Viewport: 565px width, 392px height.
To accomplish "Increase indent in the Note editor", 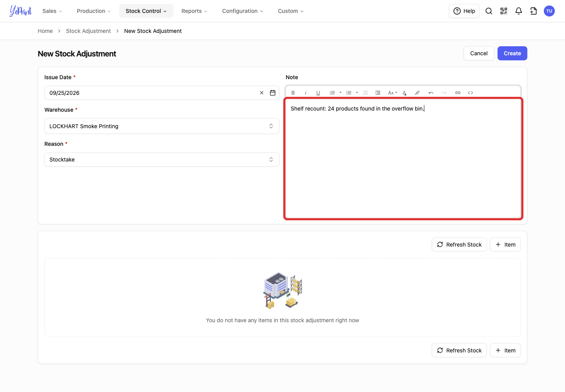I will click(x=378, y=93).
